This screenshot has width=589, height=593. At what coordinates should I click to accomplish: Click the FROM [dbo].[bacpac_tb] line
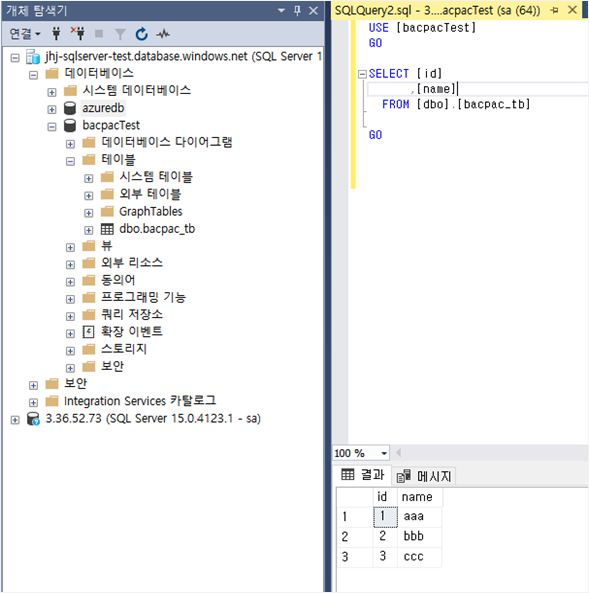tap(456, 104)
